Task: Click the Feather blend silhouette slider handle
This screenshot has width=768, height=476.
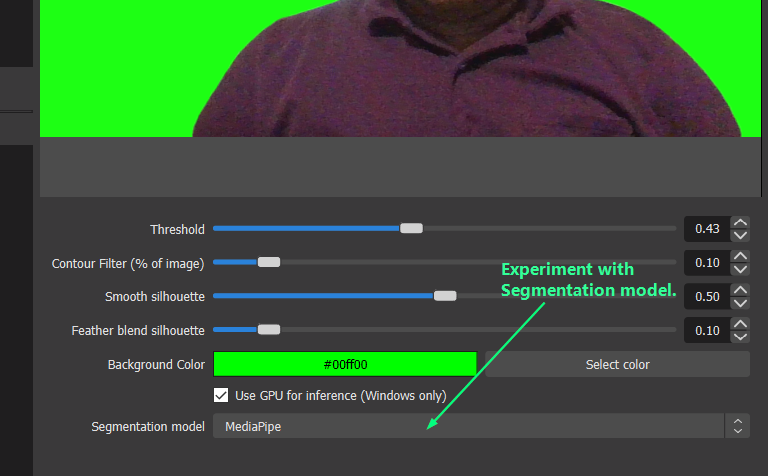Action: (x=268, y=330)
